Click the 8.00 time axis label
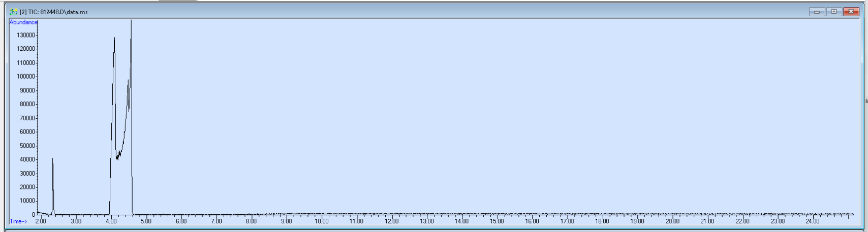 click(x=252, y=221)
